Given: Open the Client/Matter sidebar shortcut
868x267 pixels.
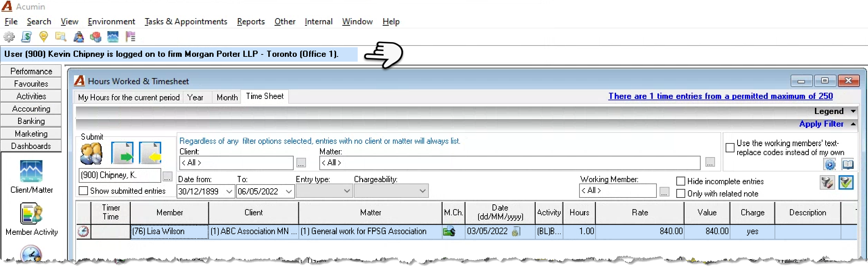Looking at the screenshot, I should (x=31, y=177).
